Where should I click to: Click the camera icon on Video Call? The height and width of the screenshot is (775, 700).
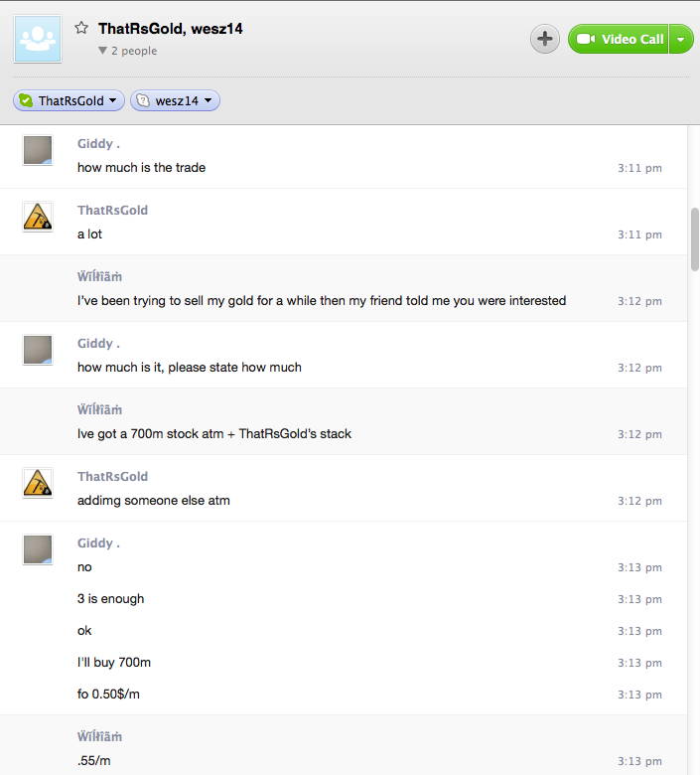click(x=586, y=39)
